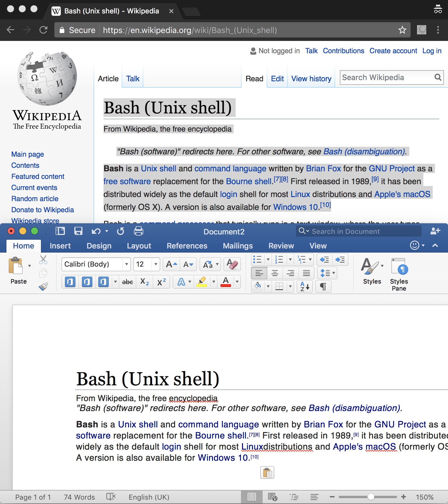
Task: Open the Edit tab on the Wikipedia page
Action: pos(277,79)
